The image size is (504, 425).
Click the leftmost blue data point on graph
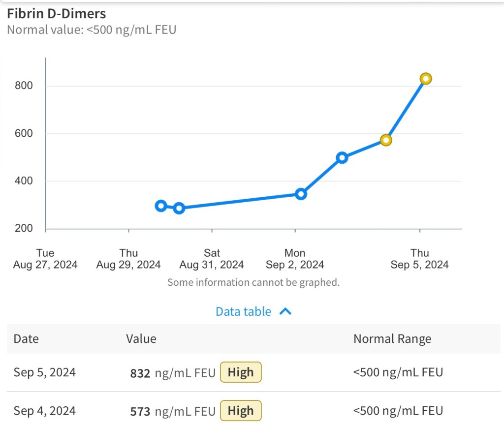coord(160,206)
